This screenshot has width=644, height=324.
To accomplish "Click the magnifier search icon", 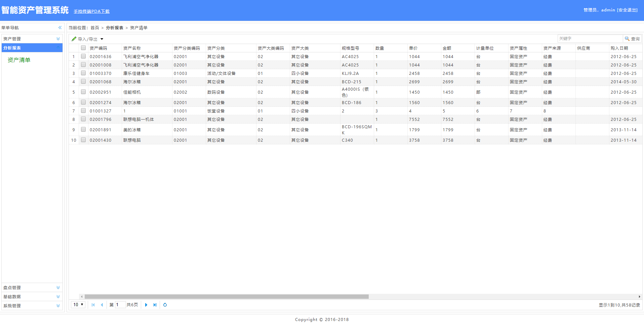I will tap(627, 39).
